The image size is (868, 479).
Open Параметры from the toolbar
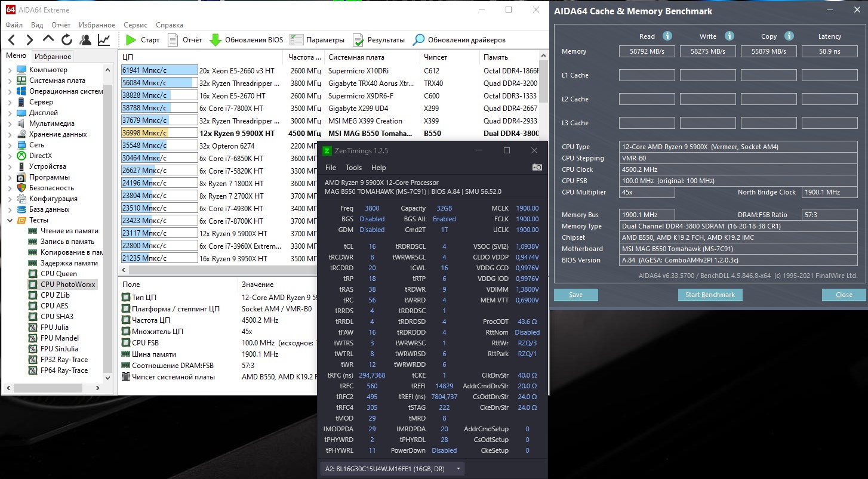(317, 40)
